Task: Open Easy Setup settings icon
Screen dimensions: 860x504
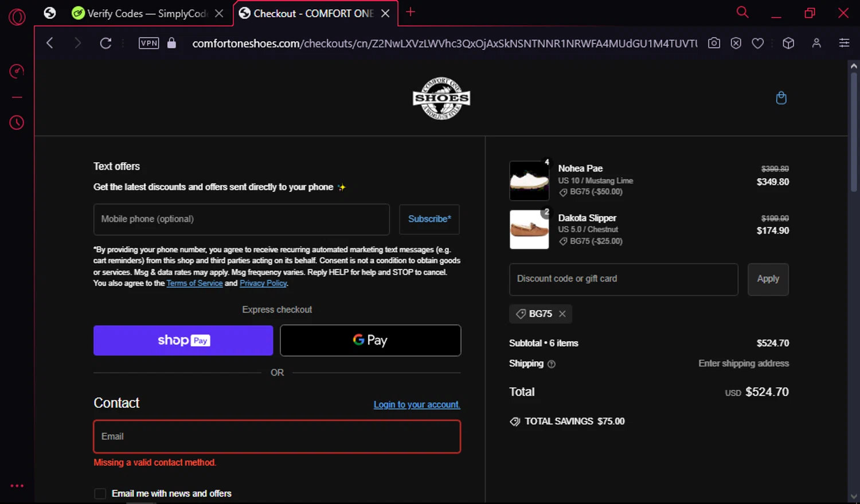Action: 844,43
